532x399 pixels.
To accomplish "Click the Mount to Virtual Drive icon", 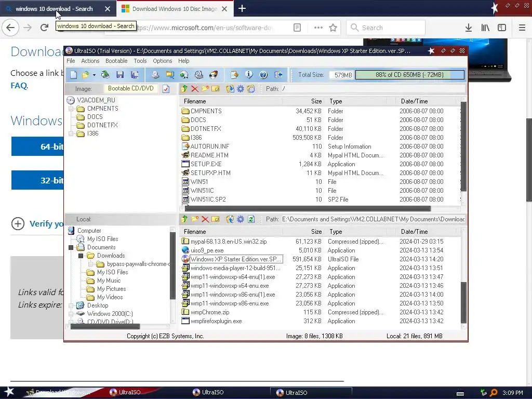I will pyautogui.click(x=199, y=75).
